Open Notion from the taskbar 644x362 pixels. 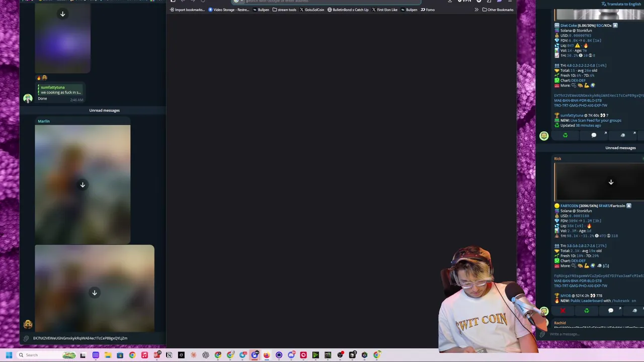(169, 355)
